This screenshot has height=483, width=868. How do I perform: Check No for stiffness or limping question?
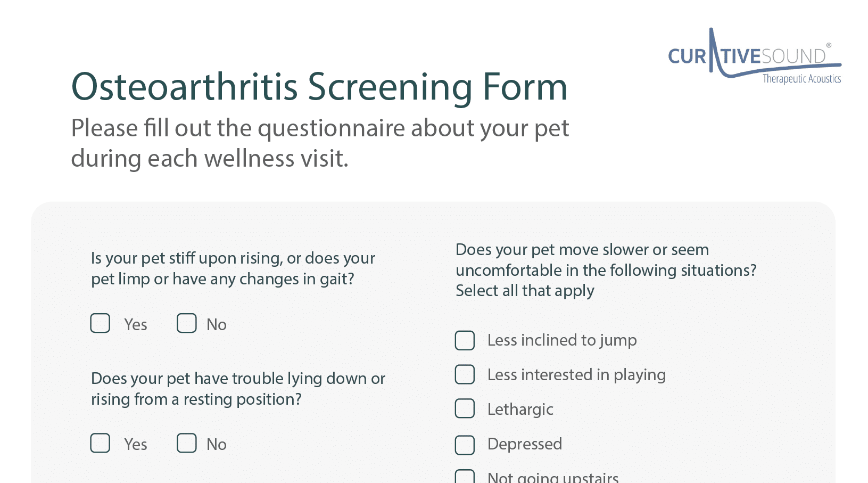(x=187, y=323)
